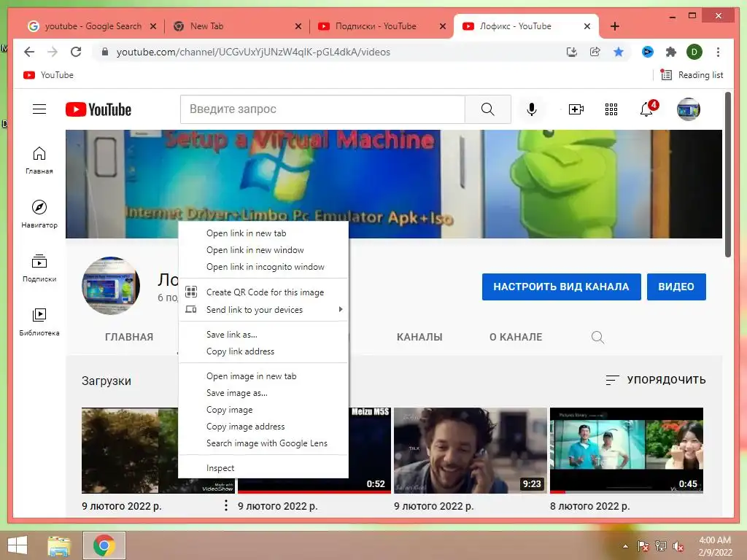Image resolution: width=747 pixels, height=560 pixels.
Task: Click the site lock icon
Action: coord(105,52)
